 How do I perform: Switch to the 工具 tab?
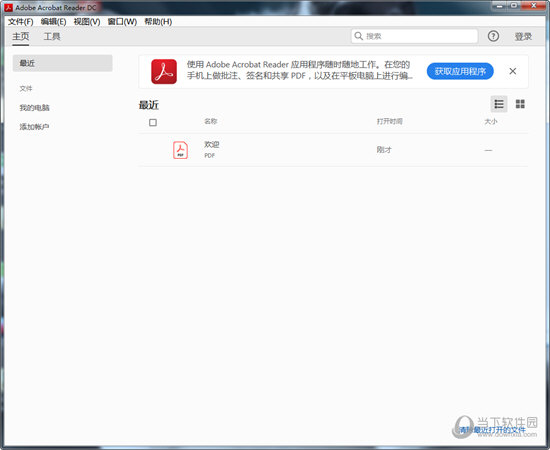coord(52,36)
